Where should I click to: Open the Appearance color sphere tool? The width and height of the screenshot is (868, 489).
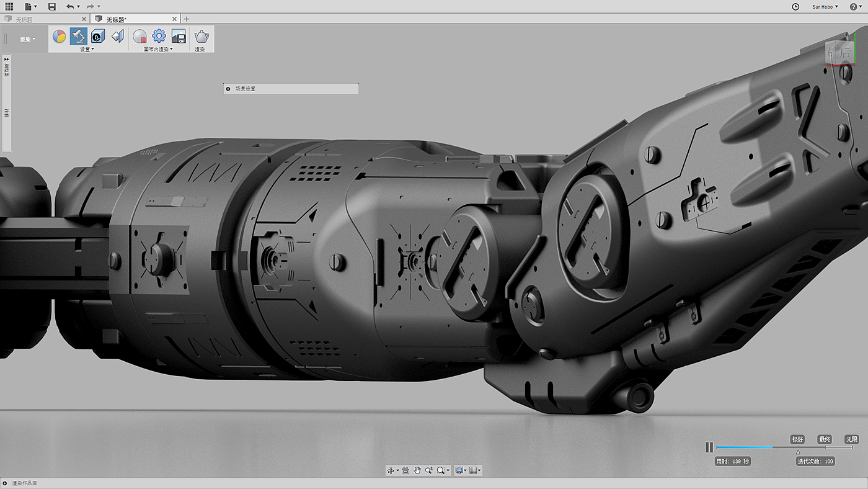pos(59,36)
